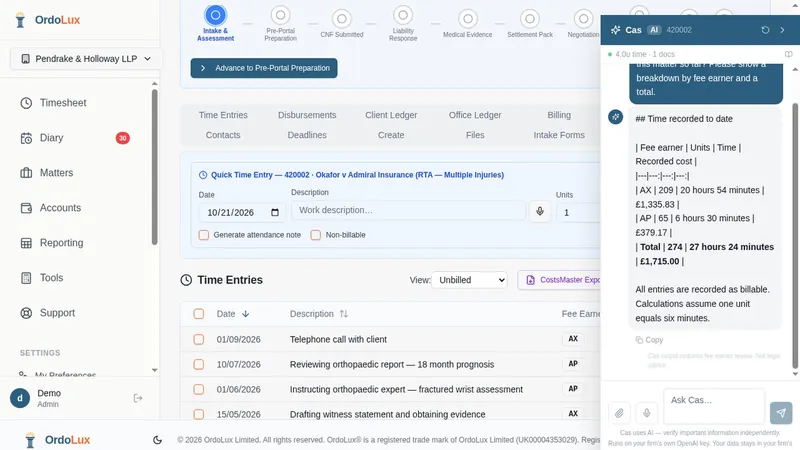Click the Liability Response stage marker
The image size is (800, 450).
403,15
